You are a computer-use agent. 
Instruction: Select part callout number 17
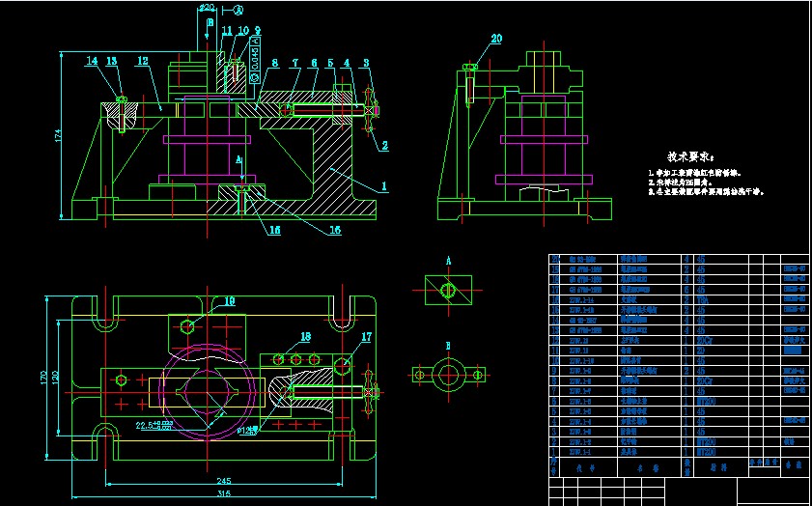tap(366, 337)
